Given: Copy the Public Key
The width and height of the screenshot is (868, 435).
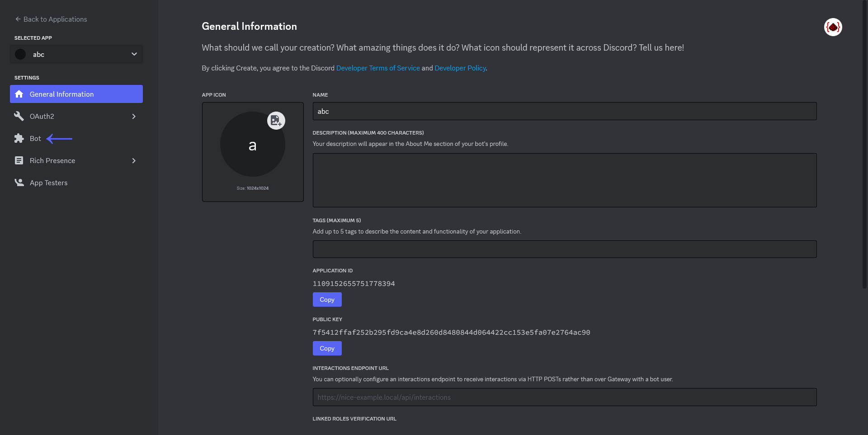Looking at the screenshot, I should 327,348.
